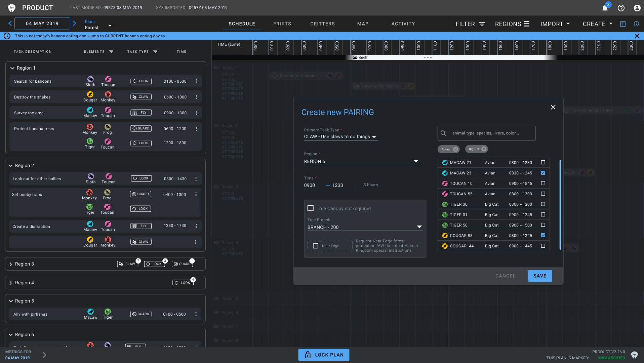Uncheck the COUGAR 88 checkbox
Viewport: 644px width, 363px height.
coord(543,235)
